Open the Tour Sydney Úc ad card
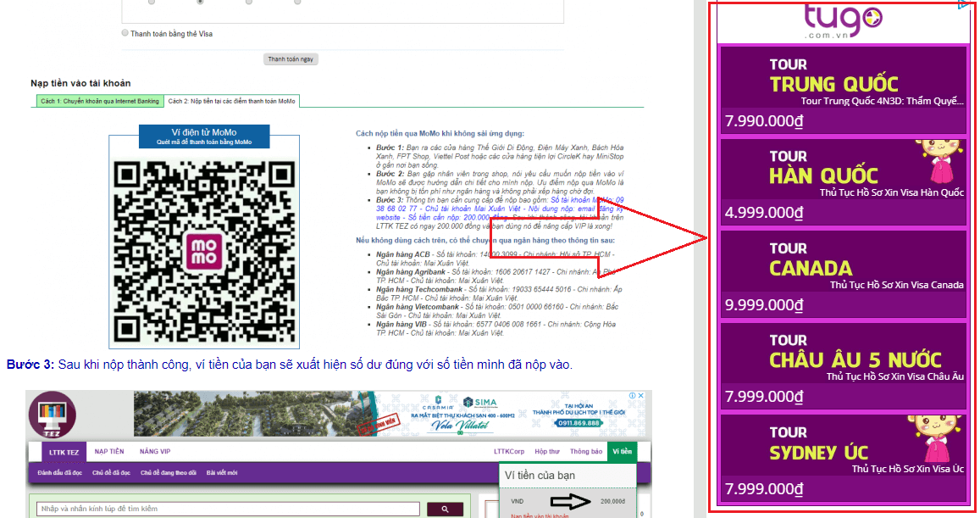 click(843, 457)
